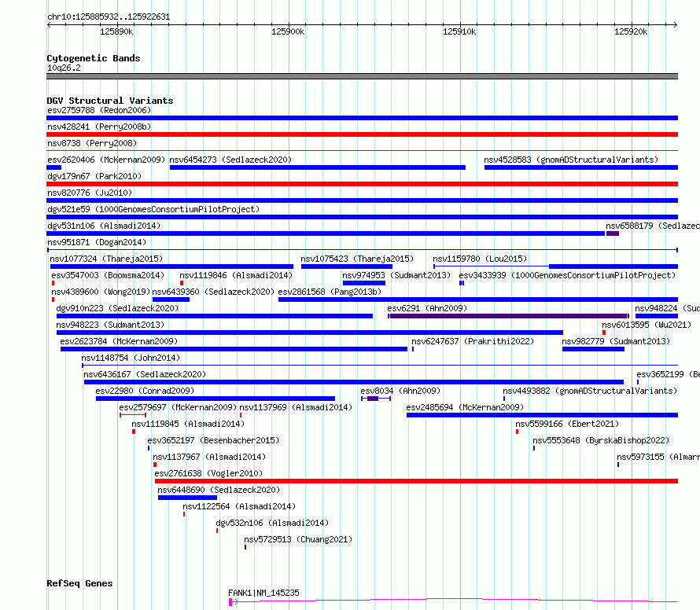
Task: Open nsv5553648 (ByrskaBishop2022) label
Action: pyautogui.click(x=601, y=440)
